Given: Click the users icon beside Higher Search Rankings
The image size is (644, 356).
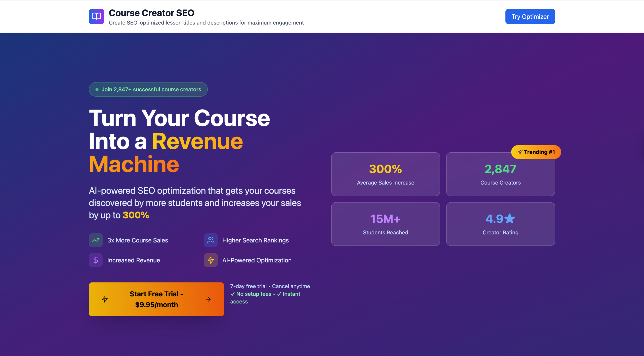Looking at the screenshot, I should coord(211,240).
